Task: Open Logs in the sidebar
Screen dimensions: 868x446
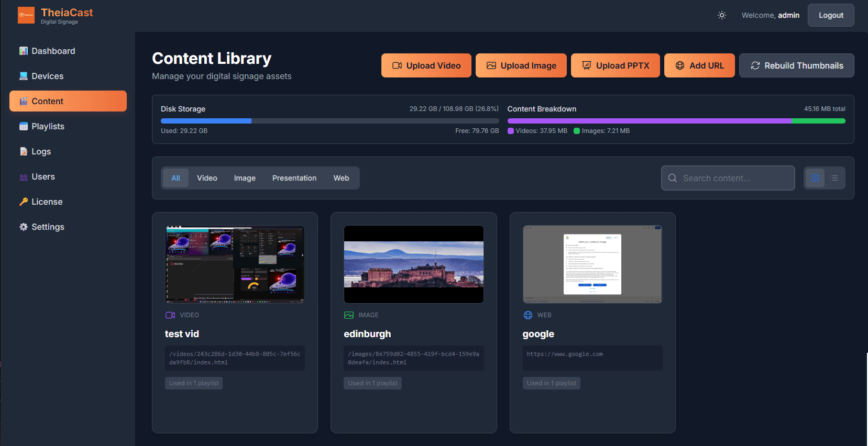Action: pos(68,151)
